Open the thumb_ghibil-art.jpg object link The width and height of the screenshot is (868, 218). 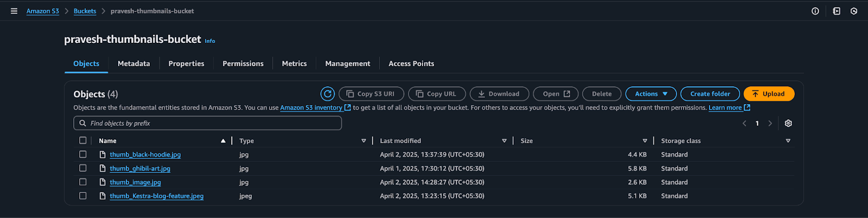click(140, 169)
